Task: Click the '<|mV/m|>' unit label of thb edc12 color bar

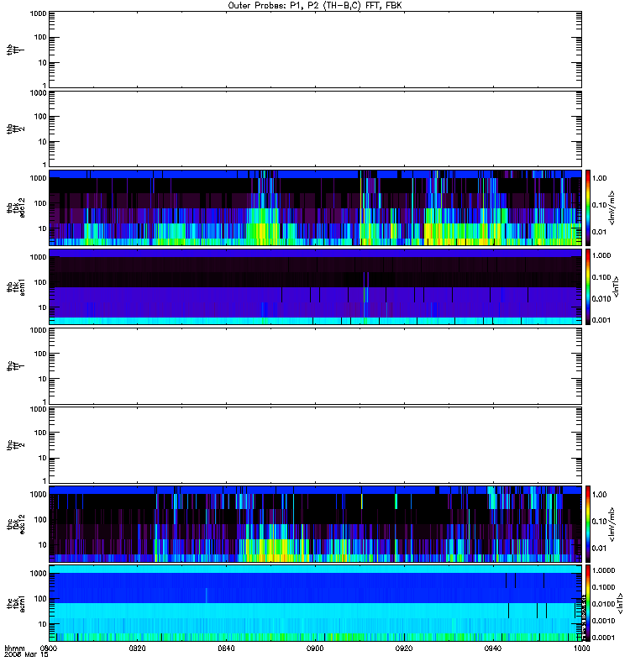Action: click(x=612, y=207)
